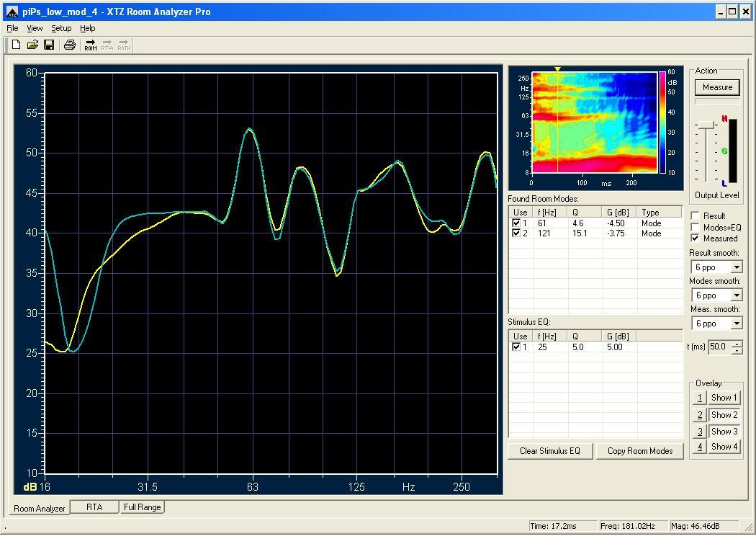Click the Stimulus EQ Q value 5.0
Screen dimensions: 756x544
point(577,347)
